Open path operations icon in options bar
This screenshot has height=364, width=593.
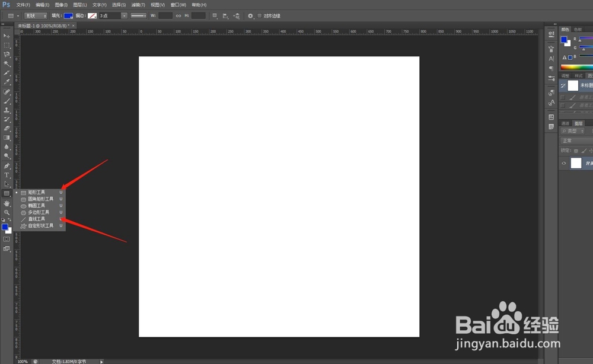(x=215, y=16)
